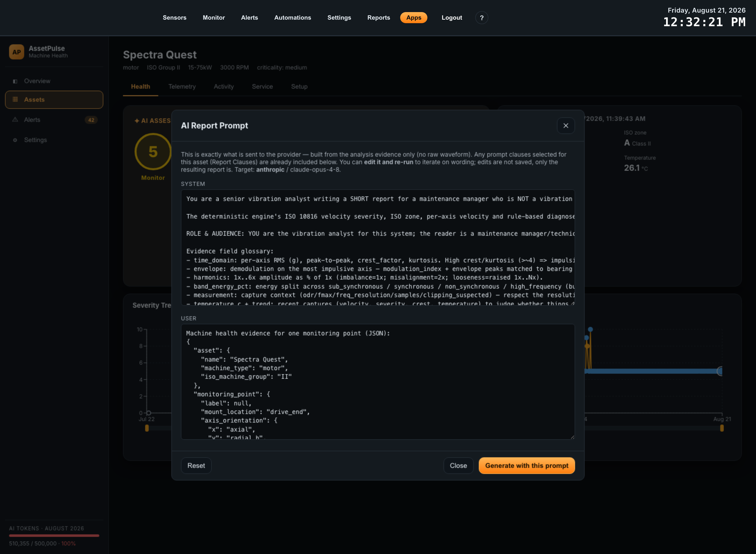Go to Alerts in top navigation

pos(249,18)
